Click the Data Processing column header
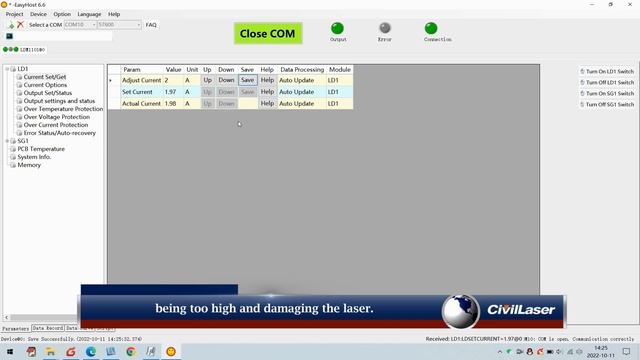Viewport: 640px width, 360px height. pyautogui.click(x=302, y=70)
